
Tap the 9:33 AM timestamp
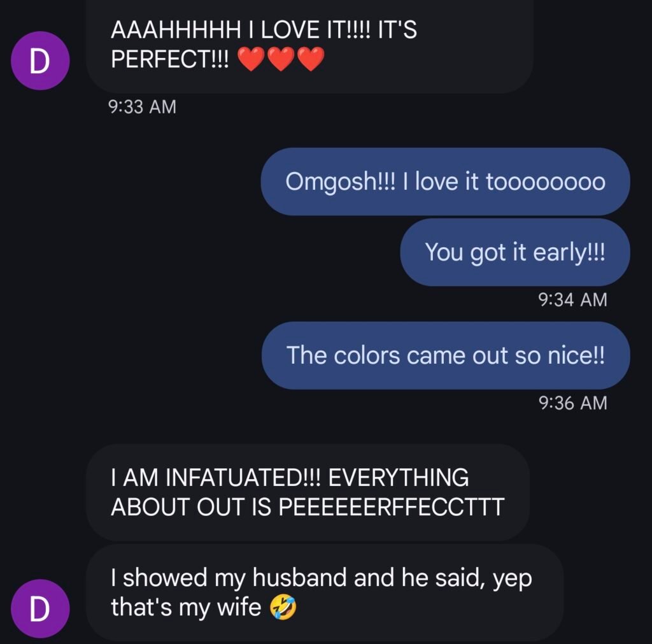(x=142, y=106)
